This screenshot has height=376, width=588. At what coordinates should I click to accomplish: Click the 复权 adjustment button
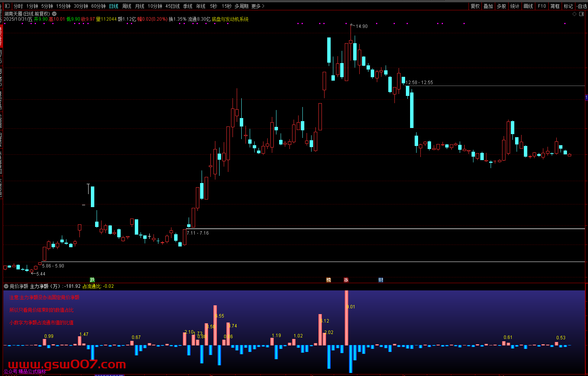(x=475, y=6)
